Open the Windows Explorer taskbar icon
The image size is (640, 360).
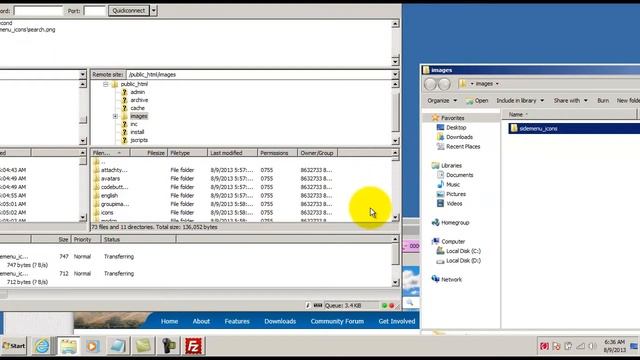tap(68, 346)
